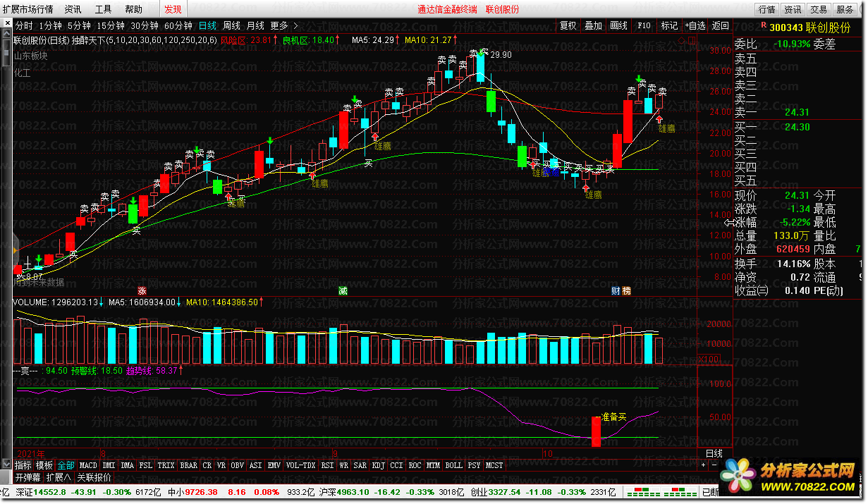Click the 风险区: 23.81 value label

coord(246,40)
